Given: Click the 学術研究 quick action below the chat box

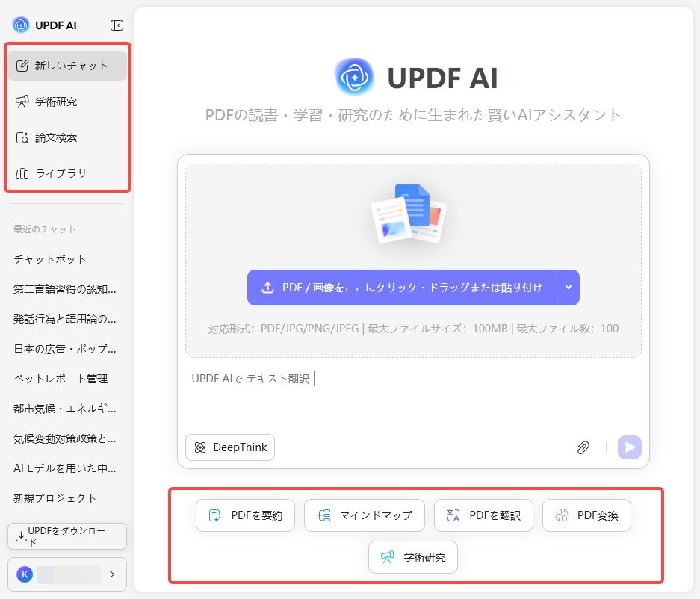Looking at the screenshot, I should coord(412,556).
